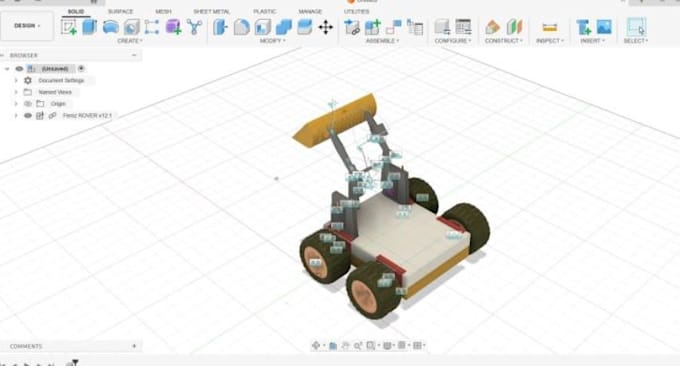Viewport: 680px width, 366px height.
Task: Open the Modify dropdown menu
Action: pos(272,41)
